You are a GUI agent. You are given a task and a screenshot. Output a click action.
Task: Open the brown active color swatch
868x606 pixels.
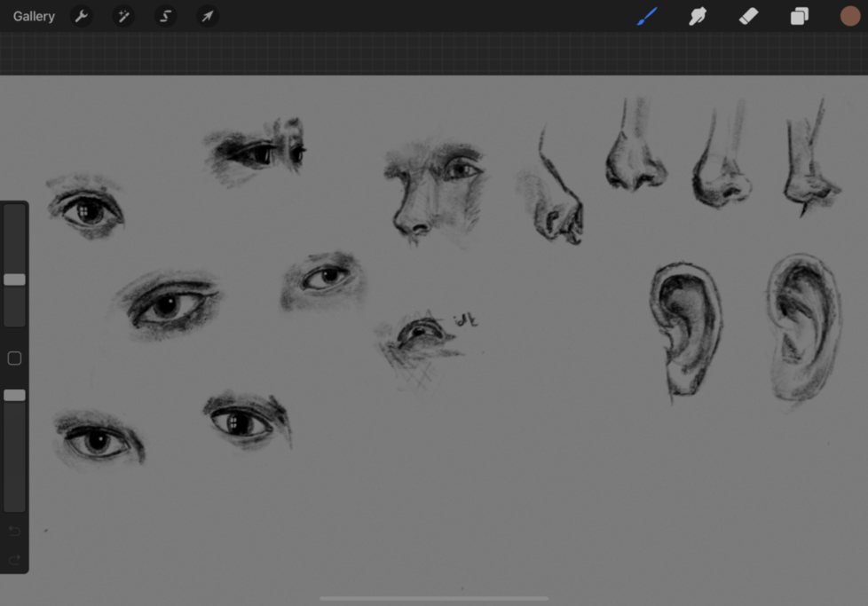point(849,17)
